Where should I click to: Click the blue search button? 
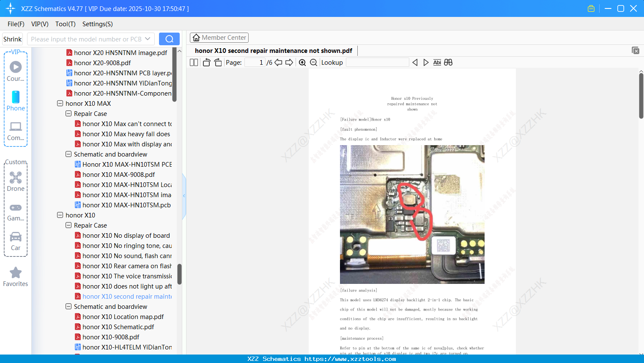point(169,39)
